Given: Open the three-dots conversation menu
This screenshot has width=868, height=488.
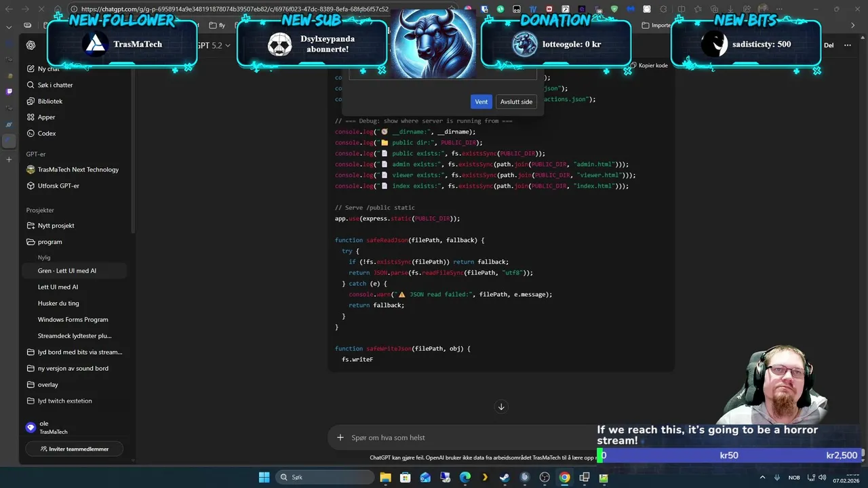Looking at the screenshot, I should [848, 45].
